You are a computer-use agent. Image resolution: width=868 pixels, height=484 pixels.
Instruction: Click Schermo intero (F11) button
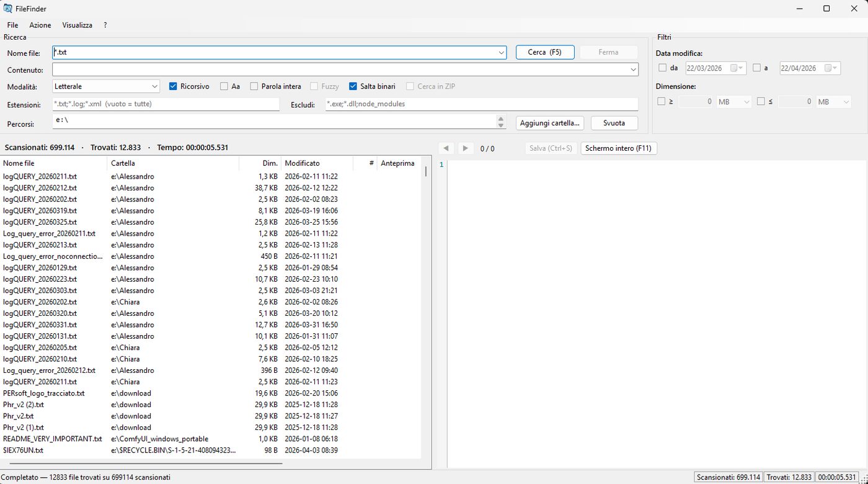click(618, 148)
